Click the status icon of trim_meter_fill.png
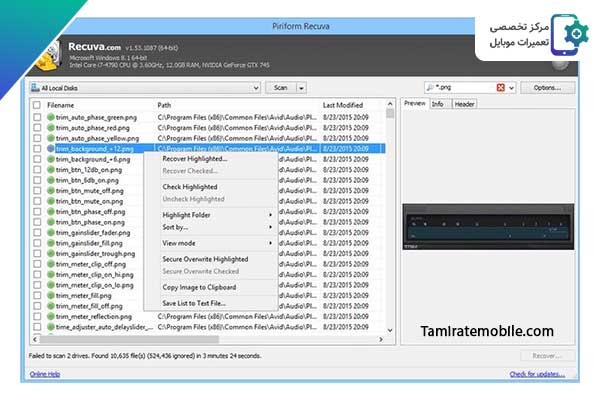 [x=51, y=296]
